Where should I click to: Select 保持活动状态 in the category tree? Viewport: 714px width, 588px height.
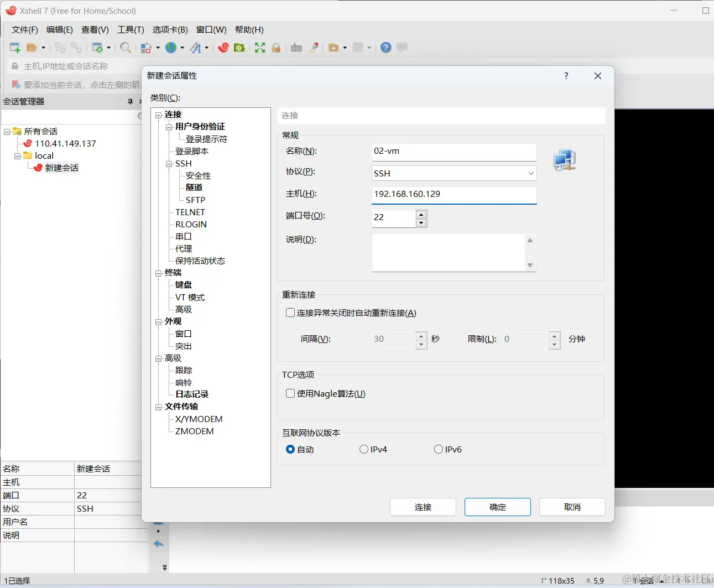pyautogui.click(x=200, y=261)
